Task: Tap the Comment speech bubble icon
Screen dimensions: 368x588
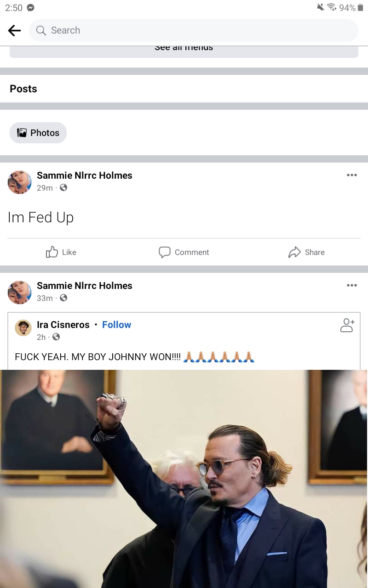Action: point(164,252)
